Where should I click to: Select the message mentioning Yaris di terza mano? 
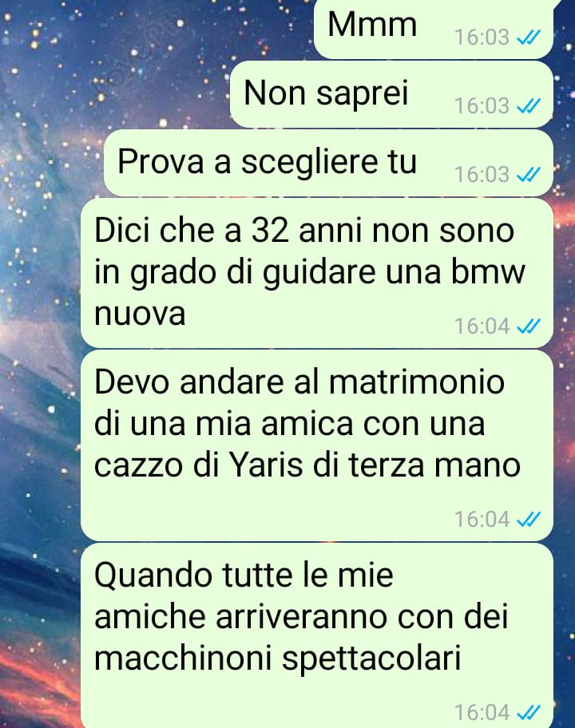click(x=317, y=445)
